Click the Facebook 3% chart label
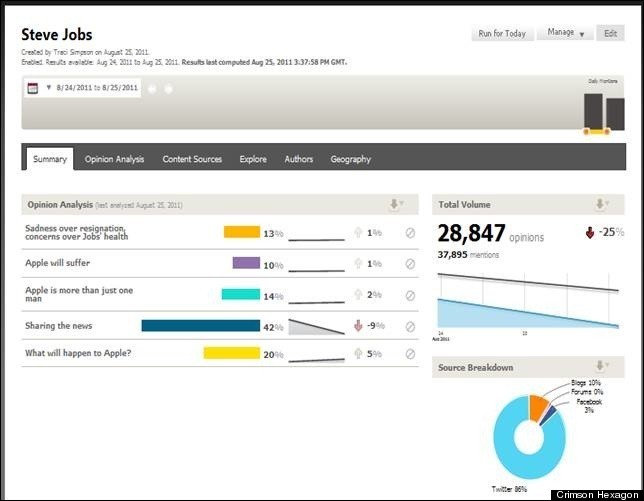 pyautogui.click(x=589, y=406)
